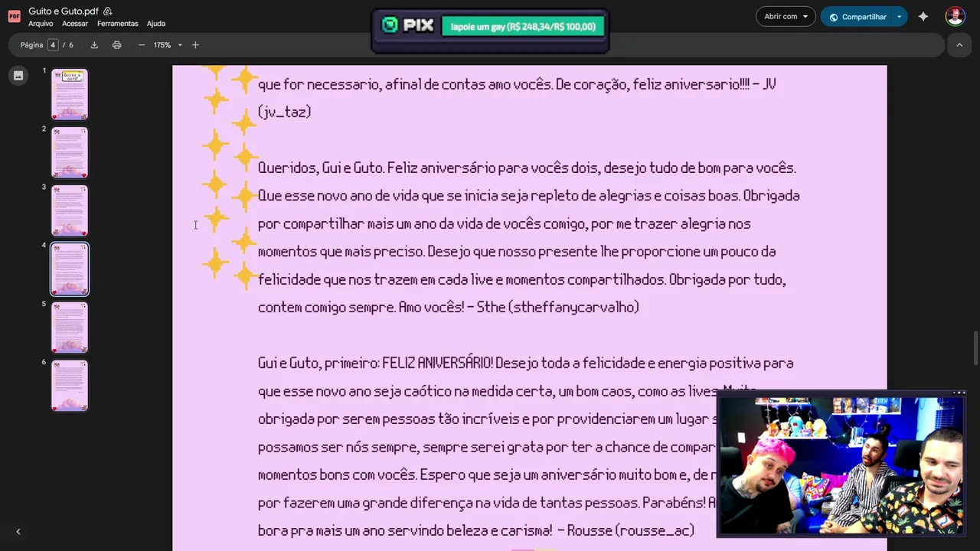980x551 pixels.
Task: Select page 1 thumbnail
Action: (70, 94)
